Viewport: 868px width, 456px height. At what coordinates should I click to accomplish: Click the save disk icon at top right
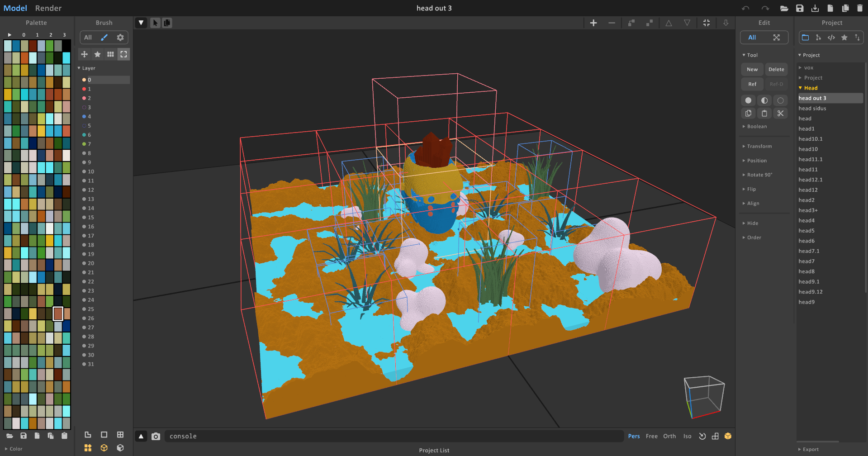(800, 8)
